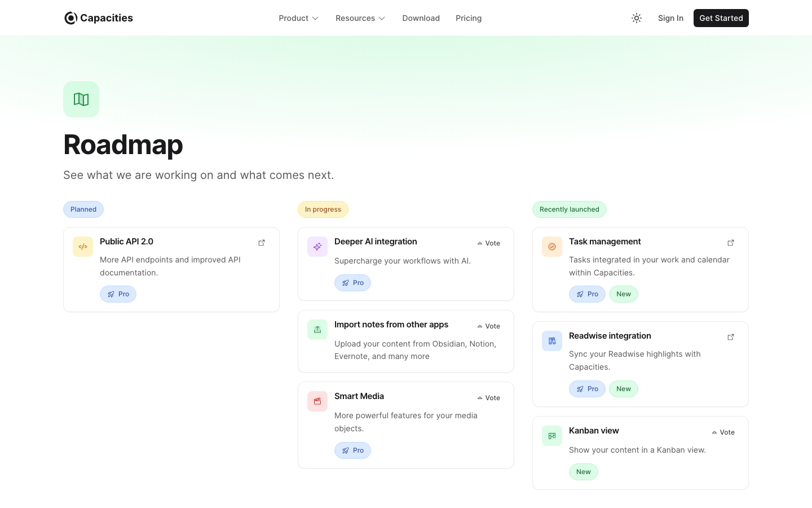
Task: Click Pro badge on Smart Media card
Action: 353,450
